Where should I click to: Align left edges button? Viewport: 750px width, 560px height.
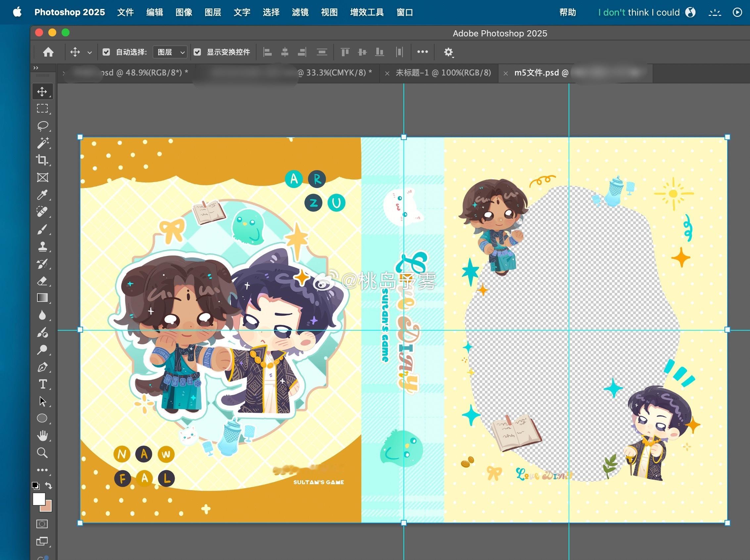pos(268,52)
